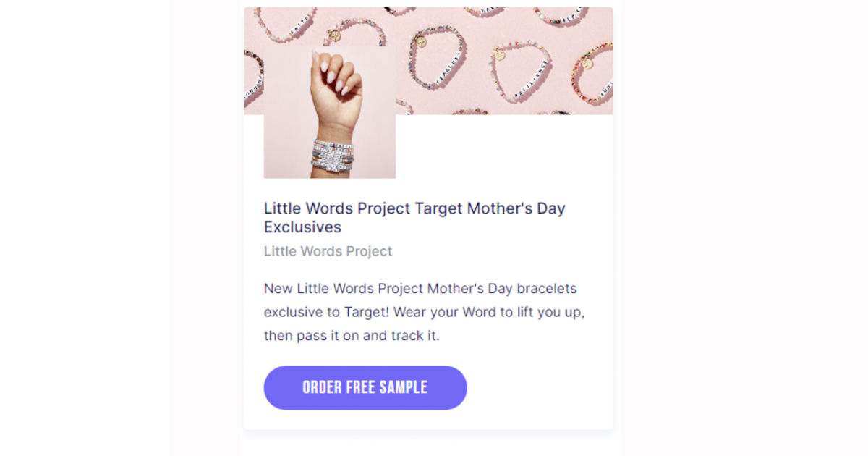This screenshot has height=456, width=868.
Task: Click the 'Wear your Word' description line
Action: [423, 312]
